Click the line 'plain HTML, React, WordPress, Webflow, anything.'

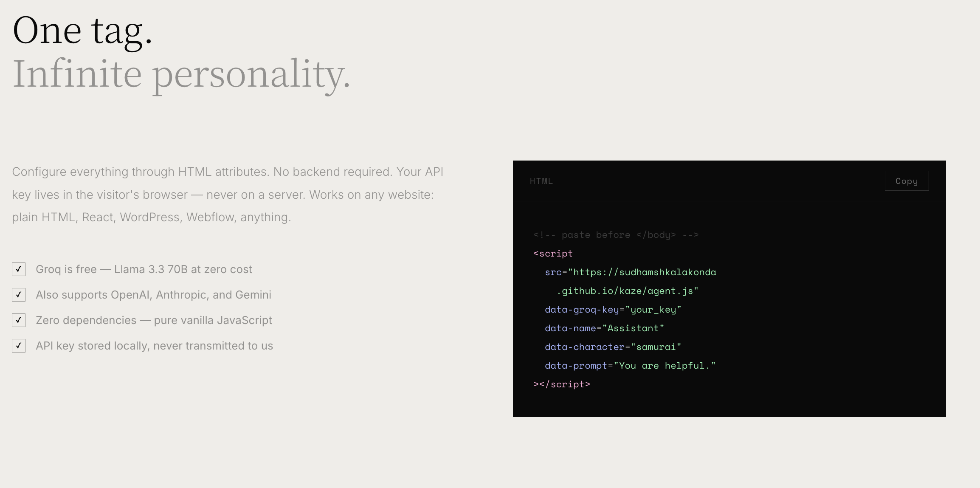point(152,217)
